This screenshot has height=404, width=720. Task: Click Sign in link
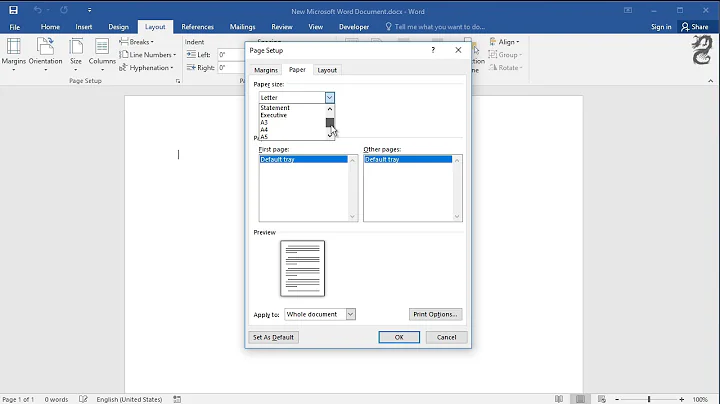pyautogui.click(x=661, y=27)
